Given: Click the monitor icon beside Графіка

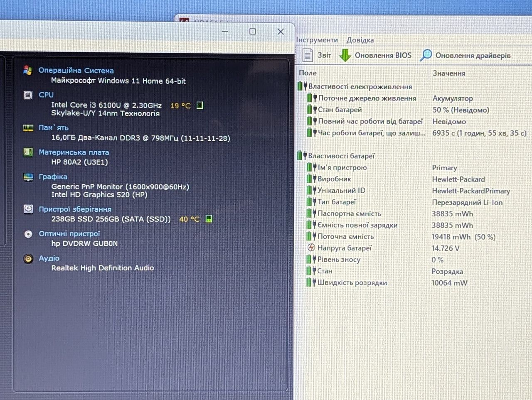Looking at the screenshot, I should [x=28, y=177].
